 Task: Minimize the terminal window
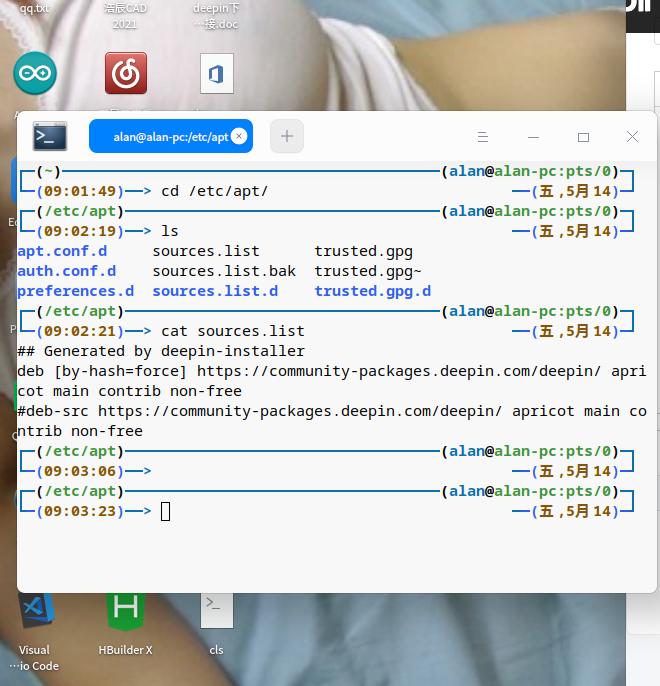coord(533,137)
